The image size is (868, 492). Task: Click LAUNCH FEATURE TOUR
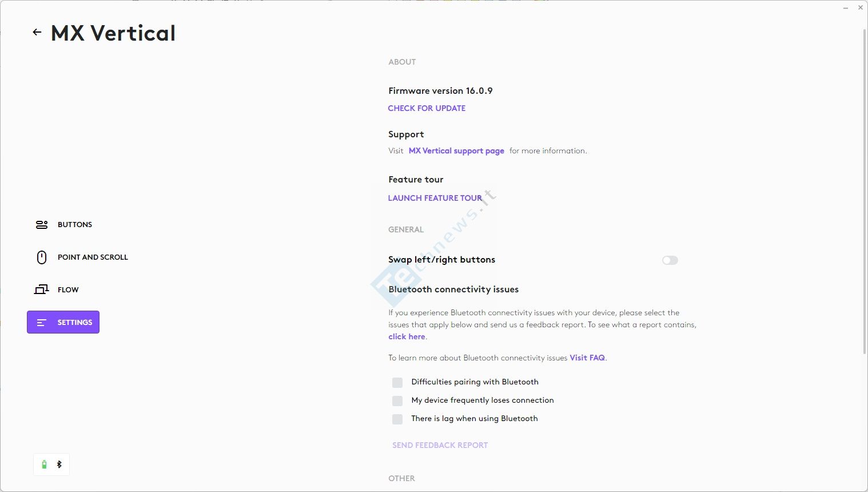[435, 198]
